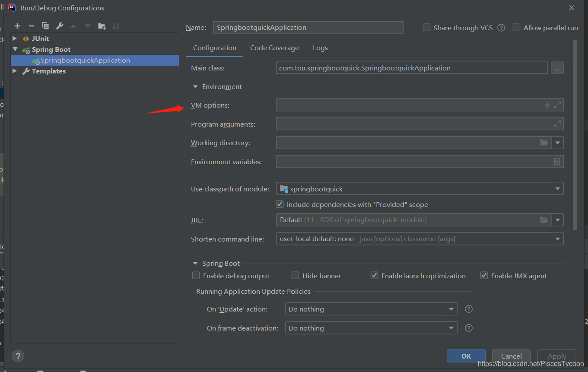Screen dimensions: 588x372
Task: Collapse the Environment section
Action: tap(195, 87)
